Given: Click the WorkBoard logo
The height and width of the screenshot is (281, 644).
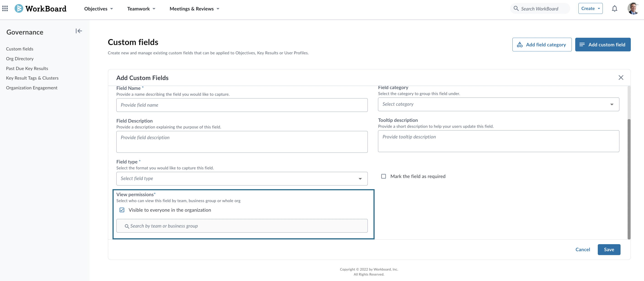Looking at the screenshot, I should click(x=41, y=9).
